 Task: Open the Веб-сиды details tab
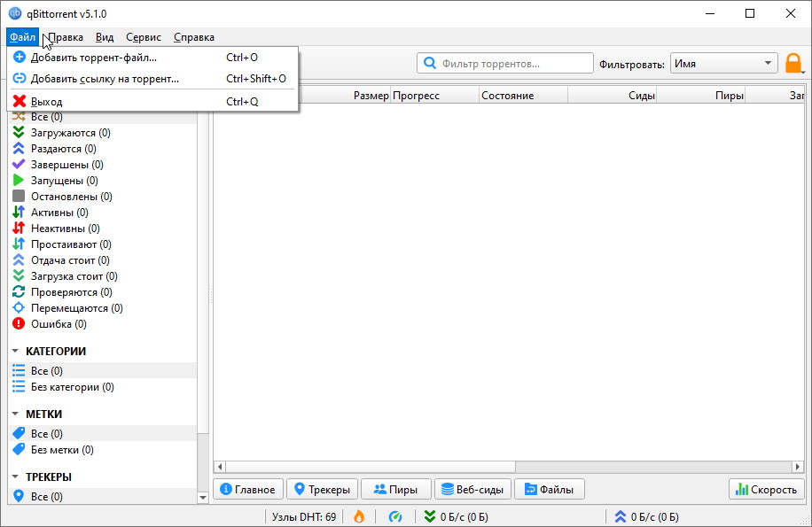coord(472,489)
